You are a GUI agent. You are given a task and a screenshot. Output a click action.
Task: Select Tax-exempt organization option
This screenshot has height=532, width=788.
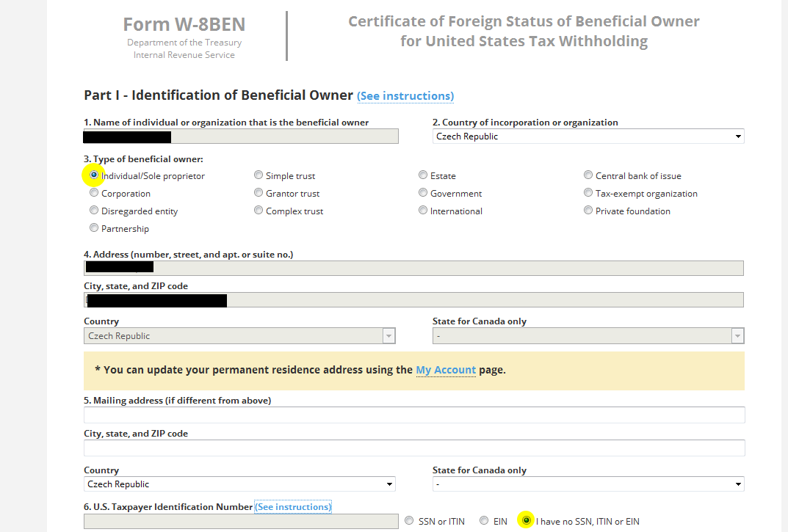(x=588, y=193)
